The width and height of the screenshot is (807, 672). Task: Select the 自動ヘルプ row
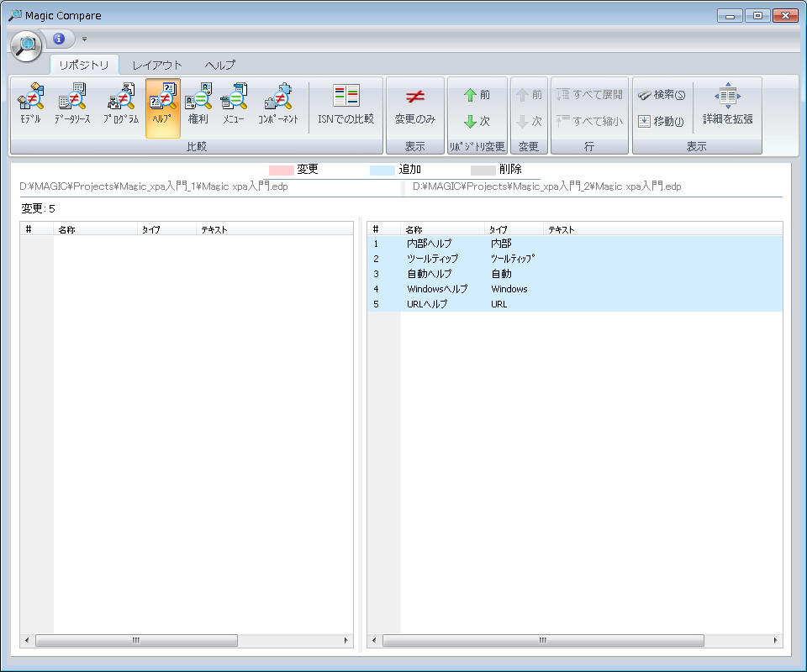pyautogui.click(x=575, y=274)
